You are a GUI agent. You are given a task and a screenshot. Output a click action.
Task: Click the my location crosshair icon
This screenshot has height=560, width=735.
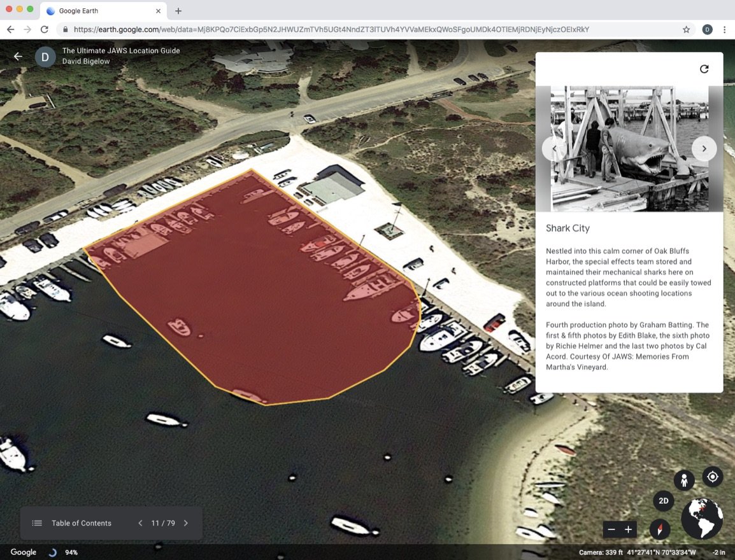pos(712,476)
